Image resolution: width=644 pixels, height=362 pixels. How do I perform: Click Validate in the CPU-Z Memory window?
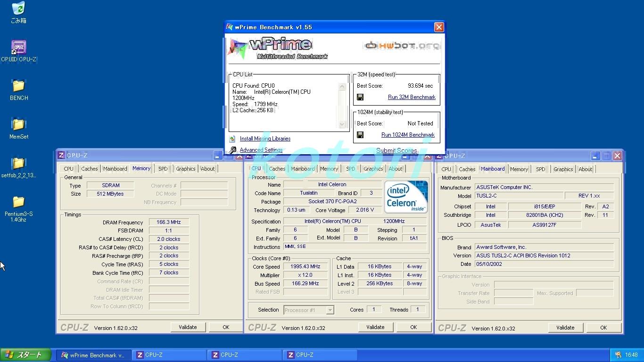[188, 327]
